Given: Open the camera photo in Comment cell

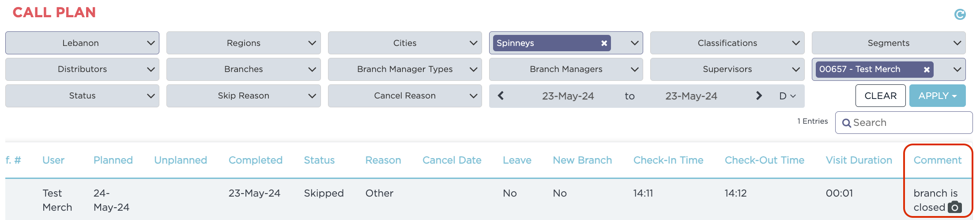Looking at the screenshot, I should point(955,207).
